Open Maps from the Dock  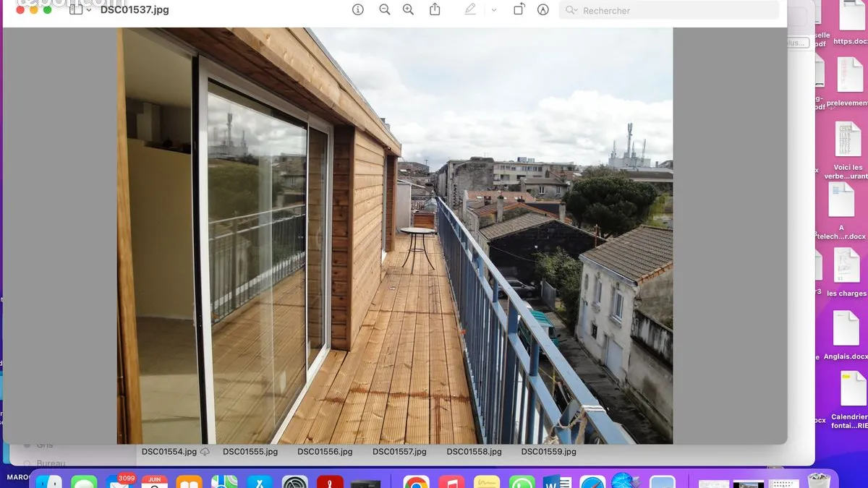224,483
